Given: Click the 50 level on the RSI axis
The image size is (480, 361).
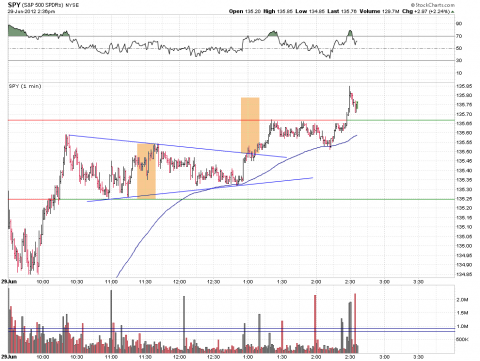Looking at the screenshot, I should pos(459,48).
